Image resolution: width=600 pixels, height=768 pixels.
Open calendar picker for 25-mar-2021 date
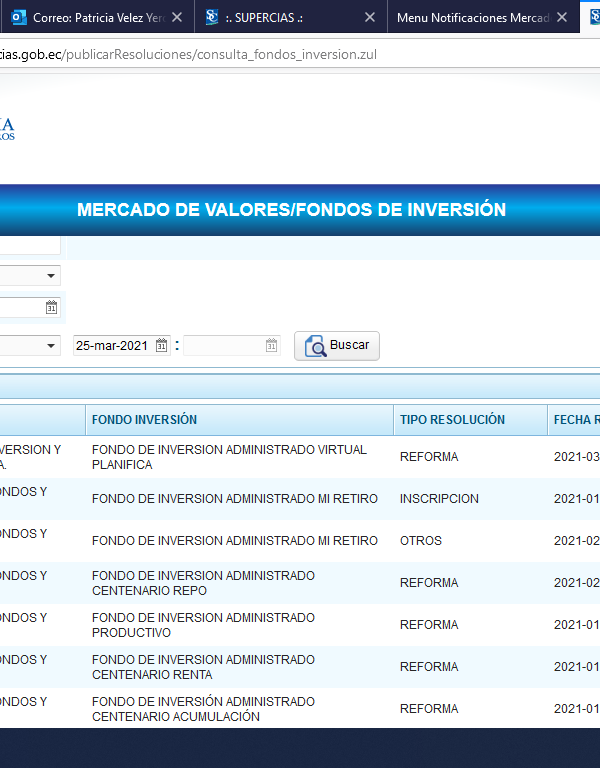[162, 346]
